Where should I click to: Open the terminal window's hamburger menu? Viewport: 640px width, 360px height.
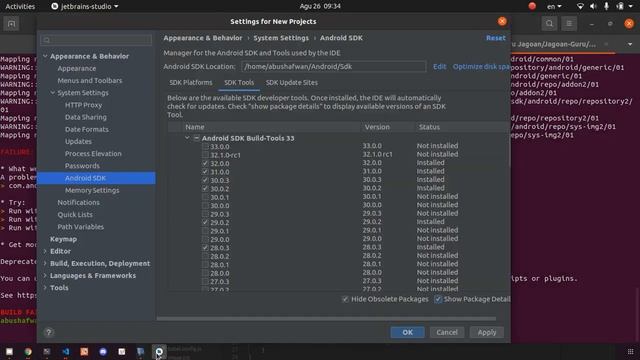569,24
